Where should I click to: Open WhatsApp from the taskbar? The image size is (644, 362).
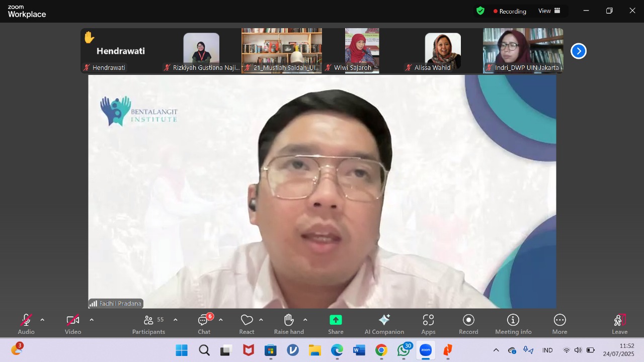(404, 350)
